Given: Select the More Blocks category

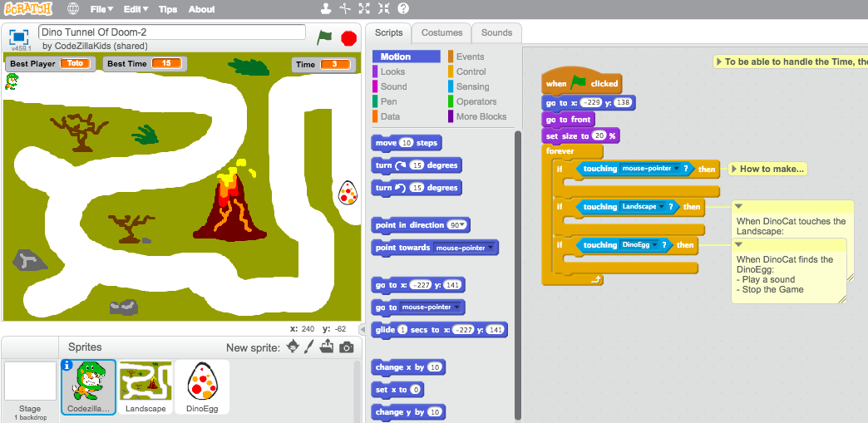Looking at the screenshot, I should tap(481, 116).
